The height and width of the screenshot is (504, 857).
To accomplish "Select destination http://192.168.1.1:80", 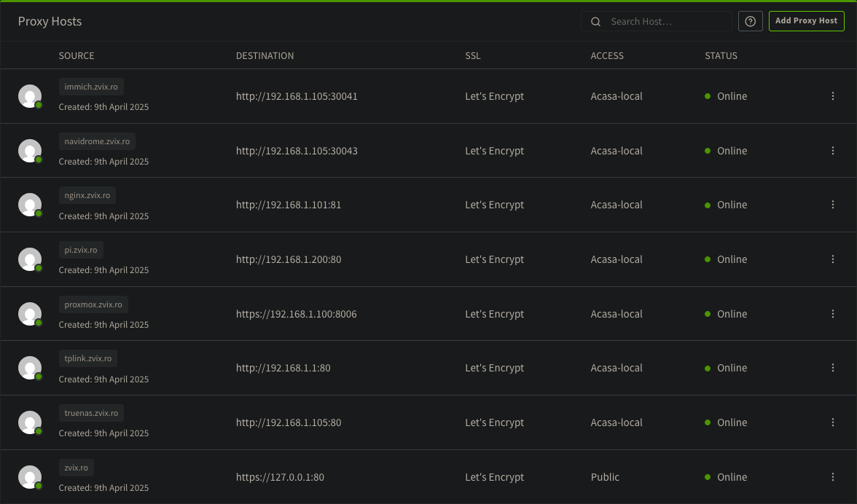I will point(283,368).
